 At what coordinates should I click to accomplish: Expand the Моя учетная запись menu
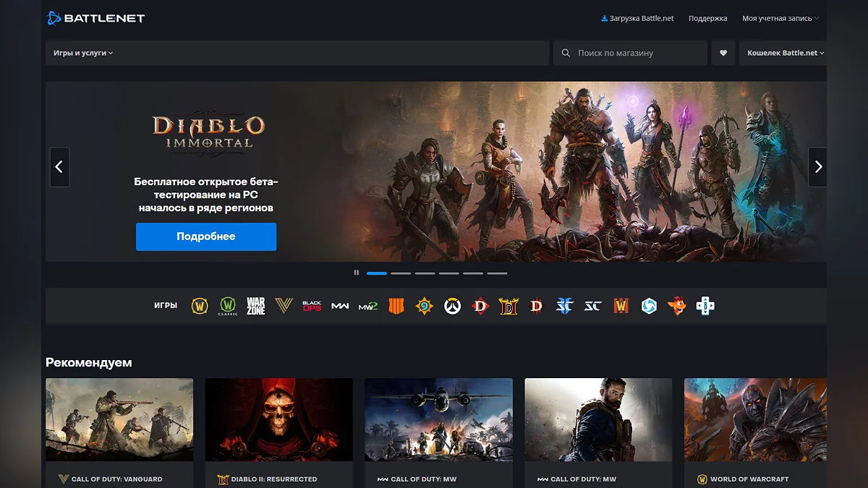tap(780, 18)
